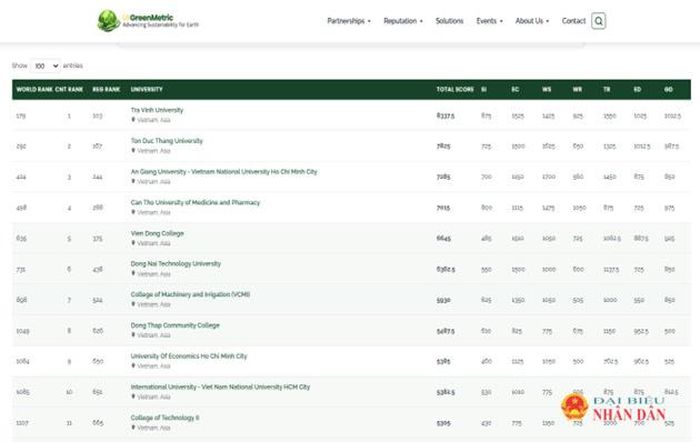
Task: Sort by WR column header
Action: click(x=577, y=89)
